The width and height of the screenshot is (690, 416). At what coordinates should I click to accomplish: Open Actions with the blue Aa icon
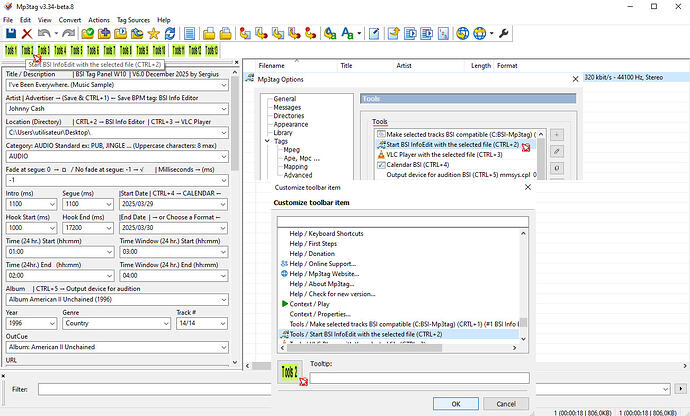pos(347,33)
